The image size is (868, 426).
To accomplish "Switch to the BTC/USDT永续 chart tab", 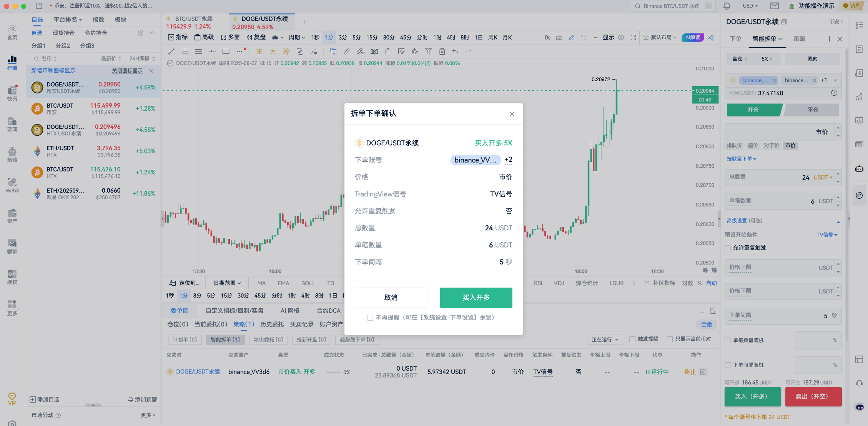I will (195, 22).
